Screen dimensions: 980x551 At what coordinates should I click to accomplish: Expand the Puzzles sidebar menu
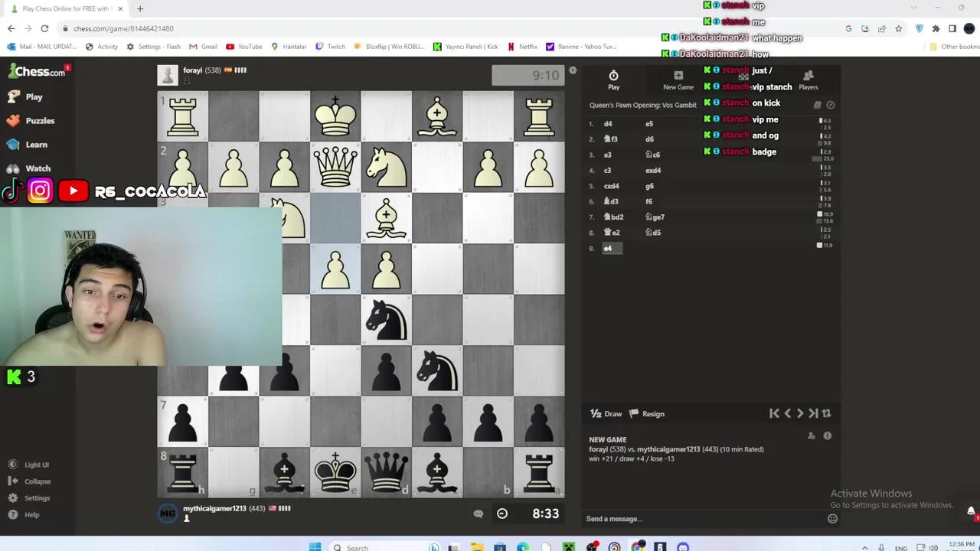38,121
